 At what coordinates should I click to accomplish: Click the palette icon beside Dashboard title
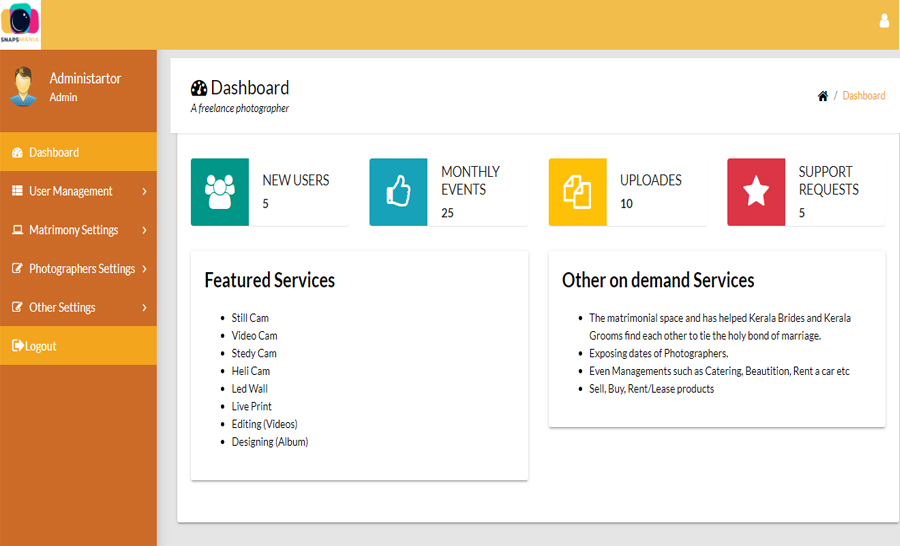(x=198, y=88)
